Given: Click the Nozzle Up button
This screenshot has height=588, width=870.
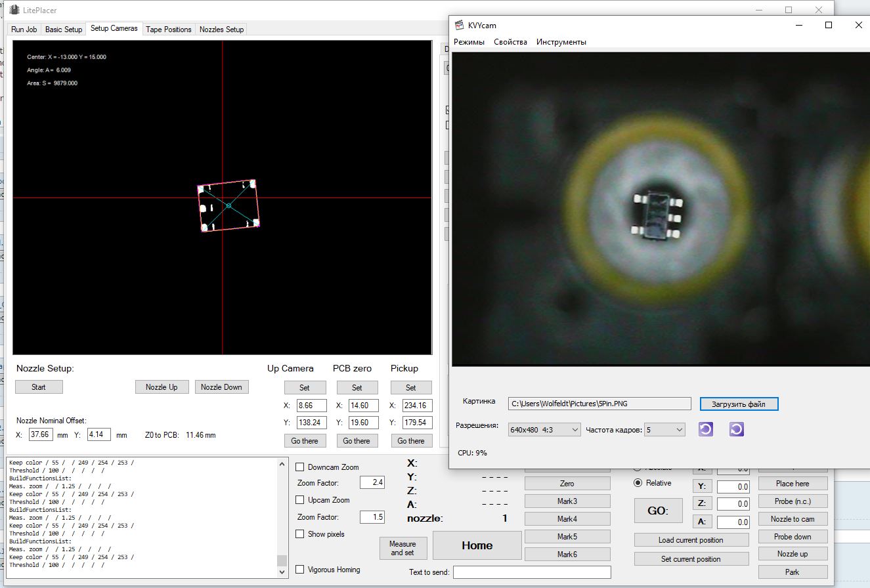Looking at the screenshot, I should (x=162, y=387).
